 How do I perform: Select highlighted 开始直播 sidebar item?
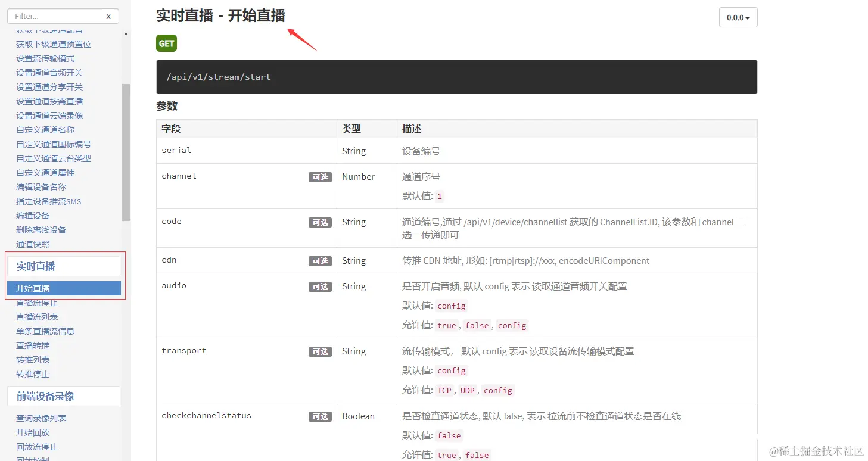coord(64,288)
